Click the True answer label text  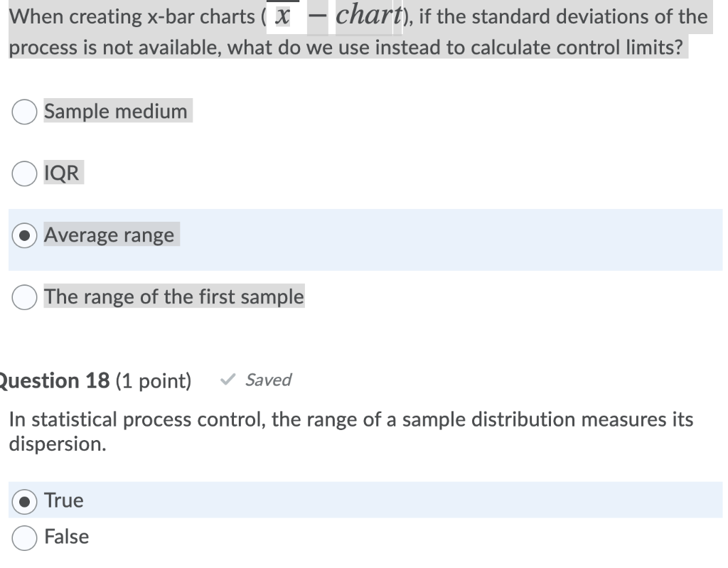tap(63, 500)
